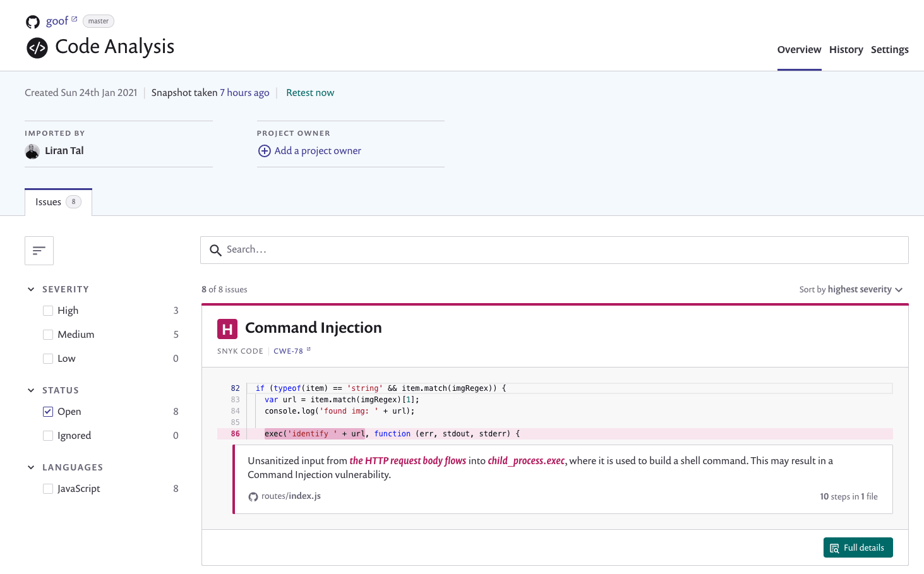924x574 pixels.
Task: Click the magnifier icon in the search bar
Action: tap(215, 250)
